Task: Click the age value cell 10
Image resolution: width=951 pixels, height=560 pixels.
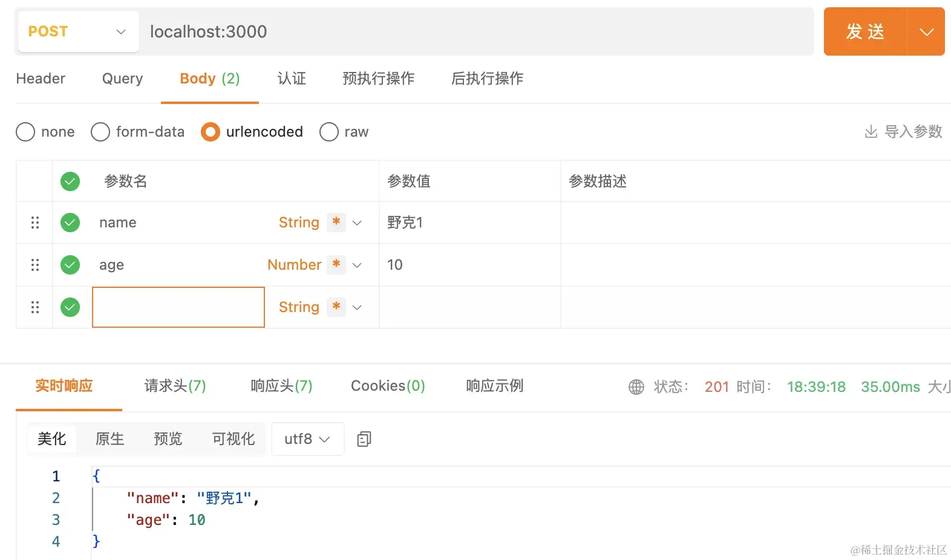Action: (469, 265)
